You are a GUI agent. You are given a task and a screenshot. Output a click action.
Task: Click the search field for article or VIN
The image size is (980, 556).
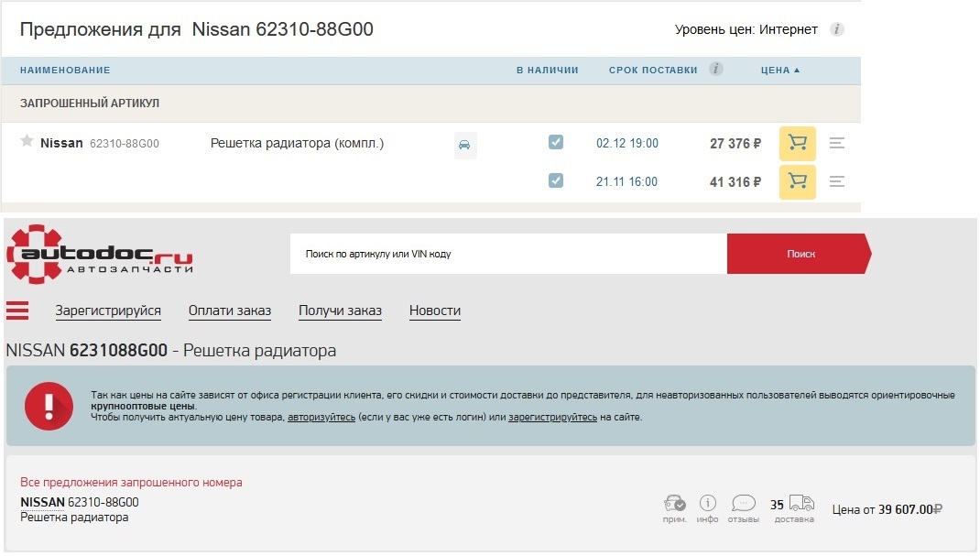[508, 254]
